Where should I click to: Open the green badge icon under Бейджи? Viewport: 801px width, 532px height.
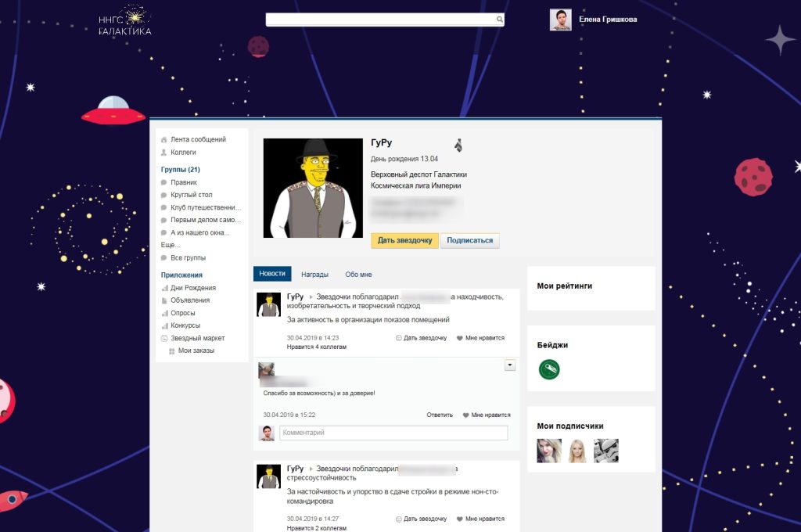(549, 369)
